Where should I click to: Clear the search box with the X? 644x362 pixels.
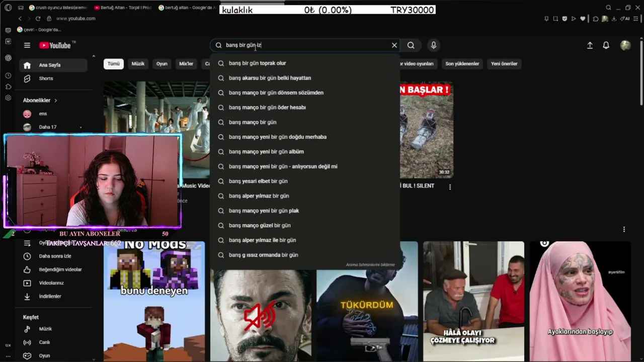tap(394, 45)
